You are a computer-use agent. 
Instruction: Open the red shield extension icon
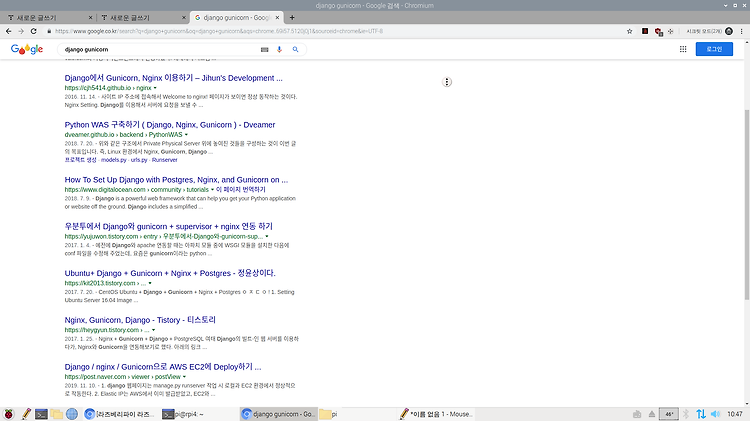pyautogui.click(x=658, y=32)
